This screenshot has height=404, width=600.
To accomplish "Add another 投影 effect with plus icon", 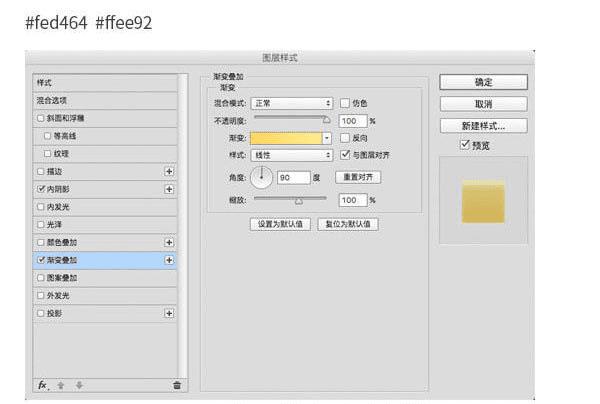I will (x=169, y=313).
